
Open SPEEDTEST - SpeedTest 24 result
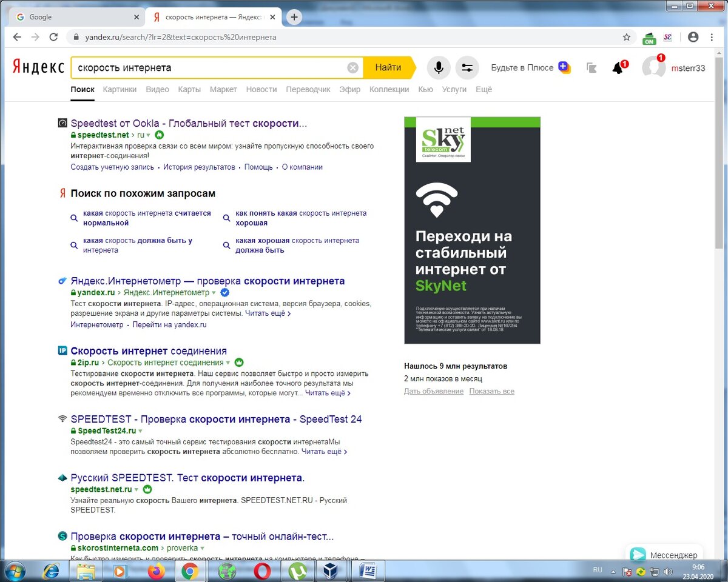216,419
